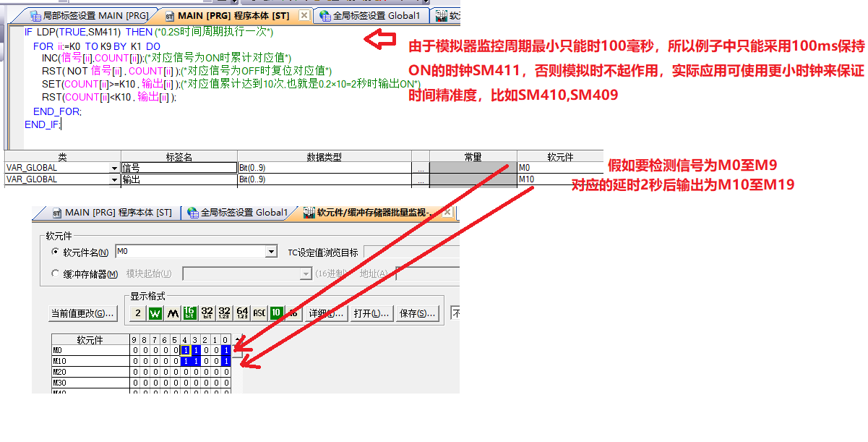Screen dimensions: 868x442
Task: Select binary display format icon
Action: 137,313
